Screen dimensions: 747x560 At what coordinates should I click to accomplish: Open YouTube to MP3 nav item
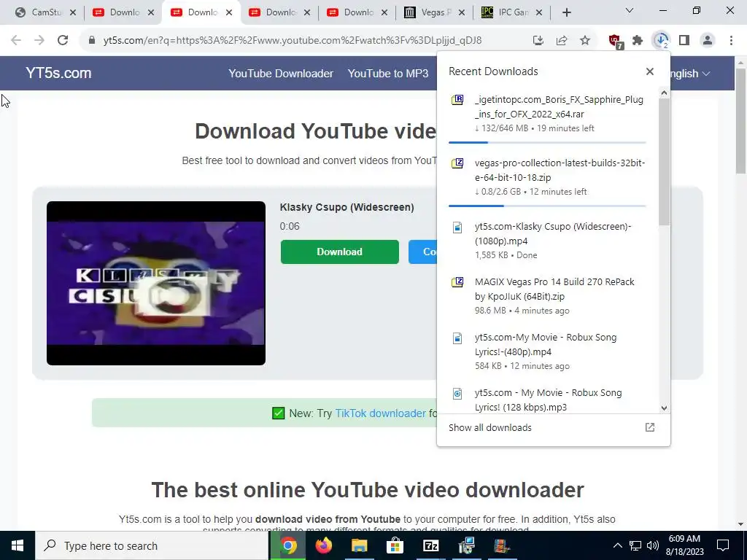click(x=388, y=74)
